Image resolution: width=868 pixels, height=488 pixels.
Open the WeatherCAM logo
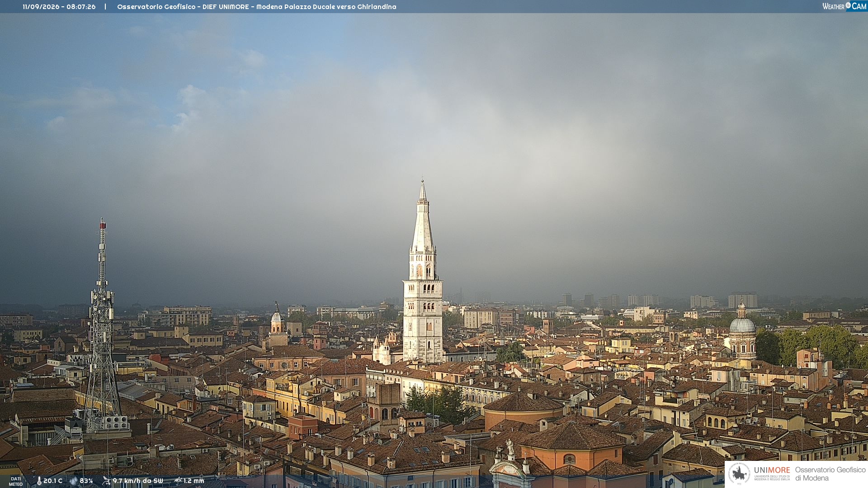pos(844,6)
